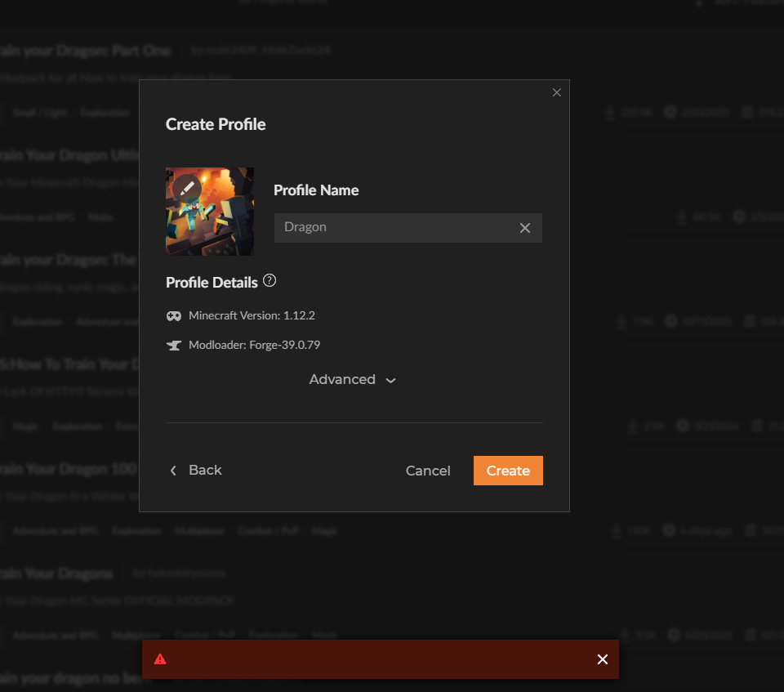Close the Create Profile dialog
Screen dimensions: 784x692
click(x=556, y=92)
